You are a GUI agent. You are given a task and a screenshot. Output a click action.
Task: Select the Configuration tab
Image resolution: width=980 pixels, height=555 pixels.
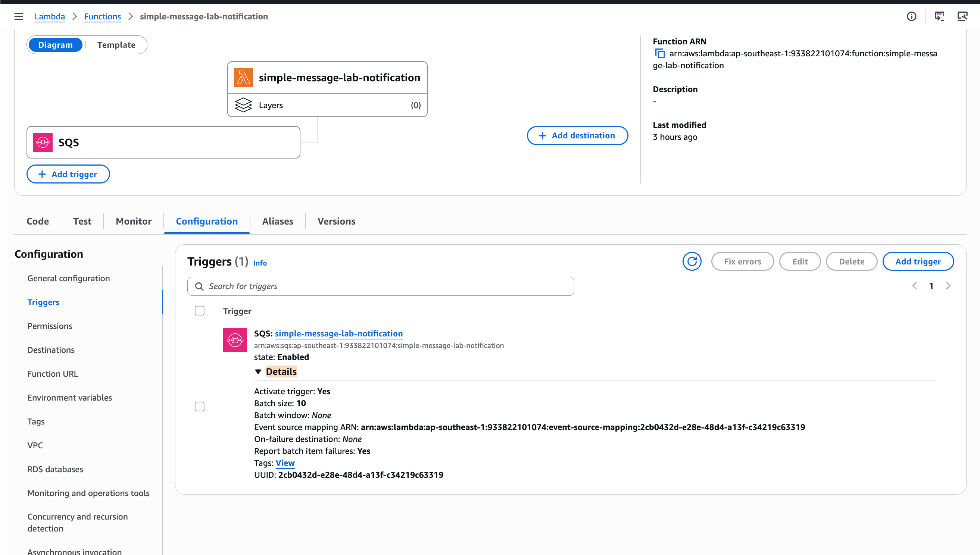click(207, 221)
